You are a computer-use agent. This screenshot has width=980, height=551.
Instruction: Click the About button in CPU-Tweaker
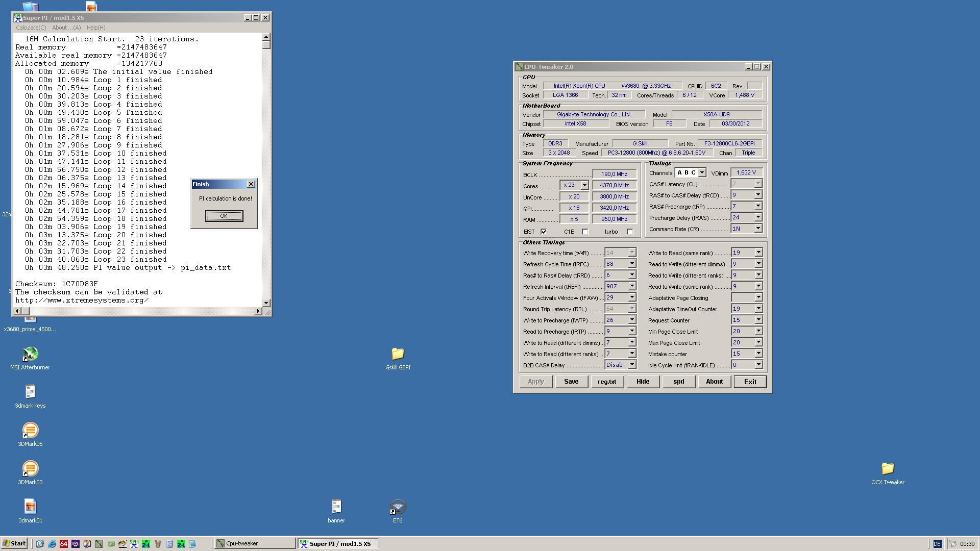tap(714, 382)
